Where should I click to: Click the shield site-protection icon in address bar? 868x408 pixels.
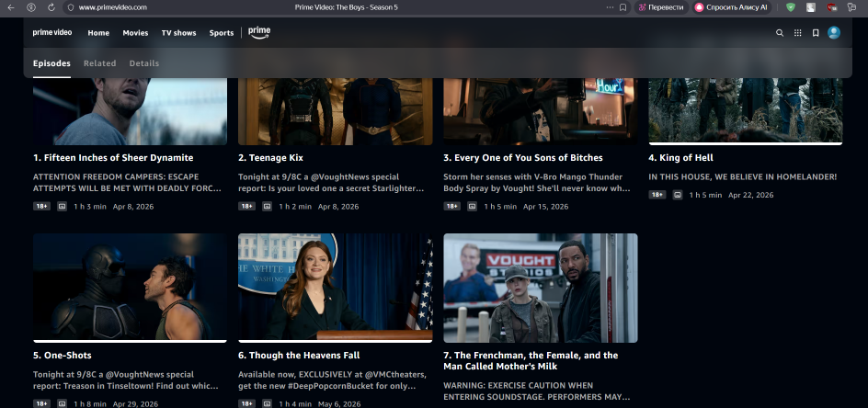tap(70, 7)
